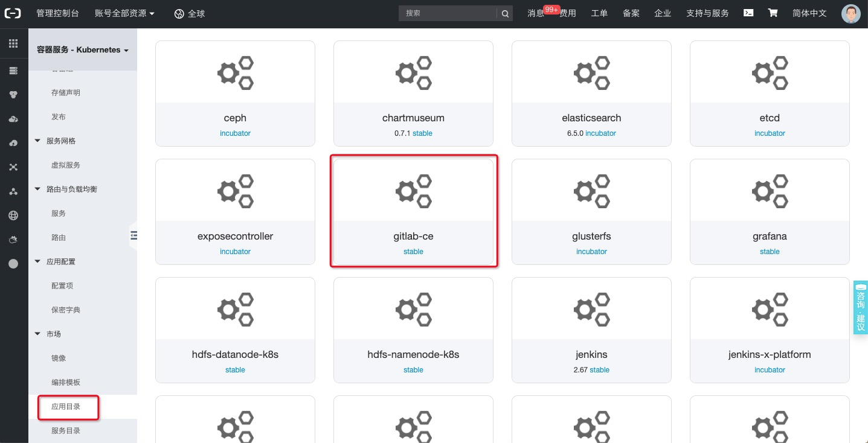Image resolution: width=868 pixels, height=443 pixels.
Task: Open Cloud Shell terminal icon
Action: (748, 13)
